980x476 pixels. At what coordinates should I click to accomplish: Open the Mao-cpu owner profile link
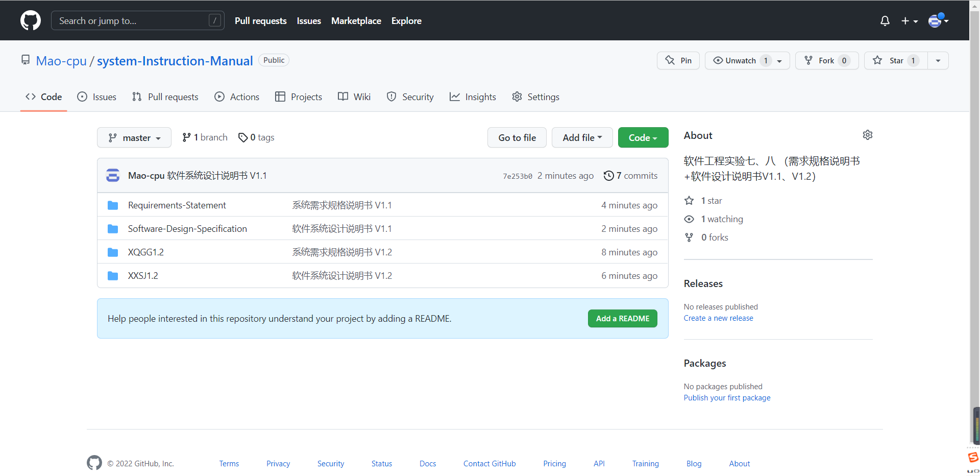(61, 61)
